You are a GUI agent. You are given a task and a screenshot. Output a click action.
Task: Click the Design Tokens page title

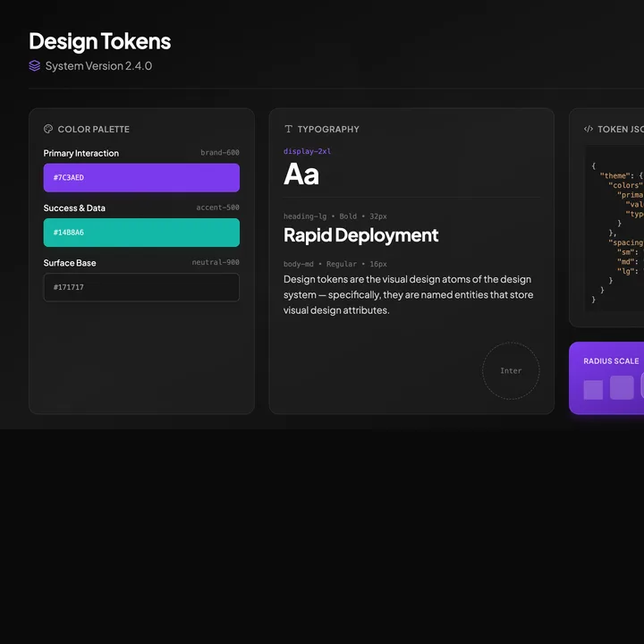(100, 41)
